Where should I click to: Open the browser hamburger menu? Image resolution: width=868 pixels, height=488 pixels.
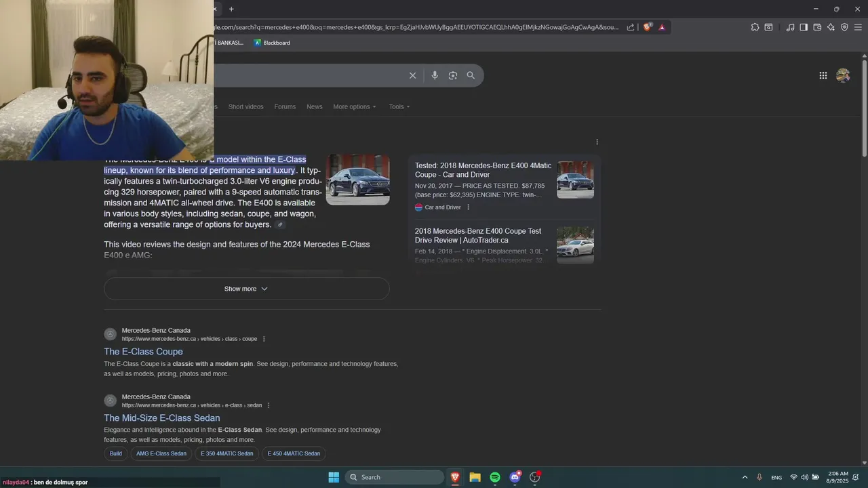coord(858,27)
